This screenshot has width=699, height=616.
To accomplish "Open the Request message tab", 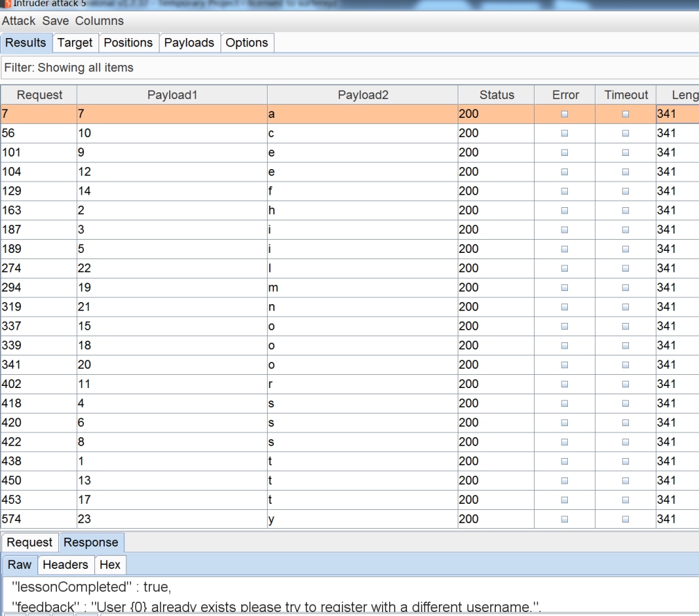I will tap(29, 543).
